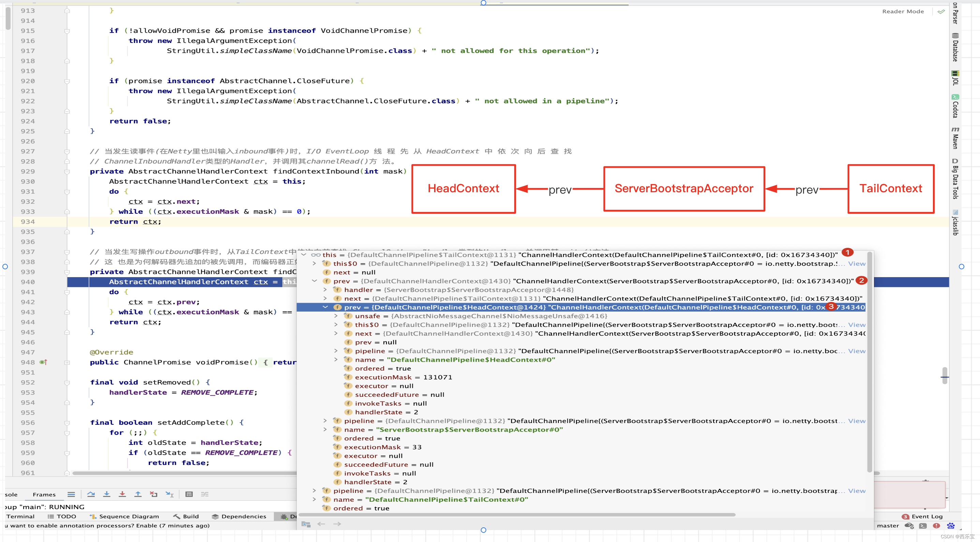Toggle the fold marker at line 948

pyautogui.click(x=67, y=362)
